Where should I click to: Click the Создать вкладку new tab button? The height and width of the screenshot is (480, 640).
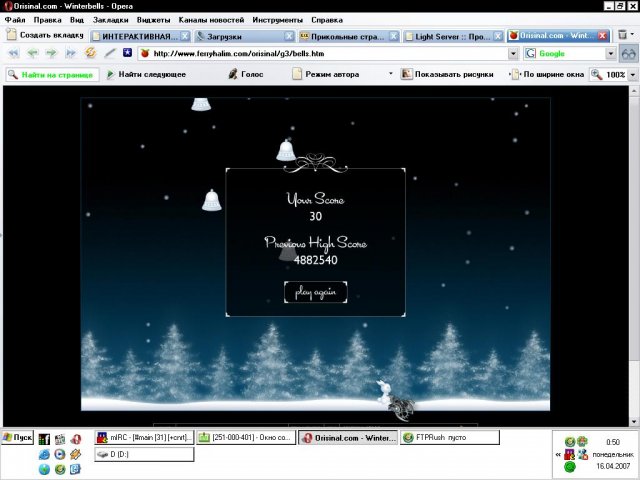tap(45, 35)
